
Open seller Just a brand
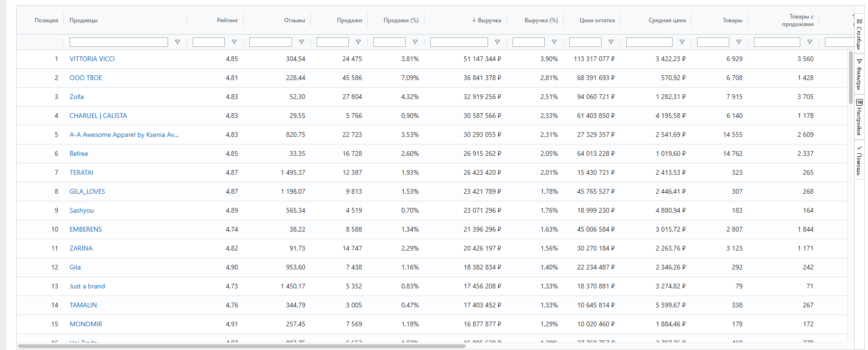(87, 286)
